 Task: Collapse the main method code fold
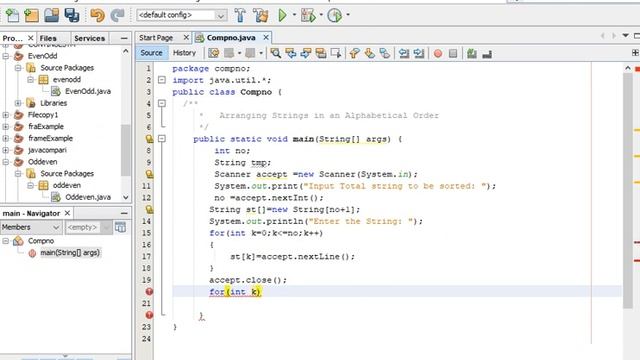(x=162, y=139)
